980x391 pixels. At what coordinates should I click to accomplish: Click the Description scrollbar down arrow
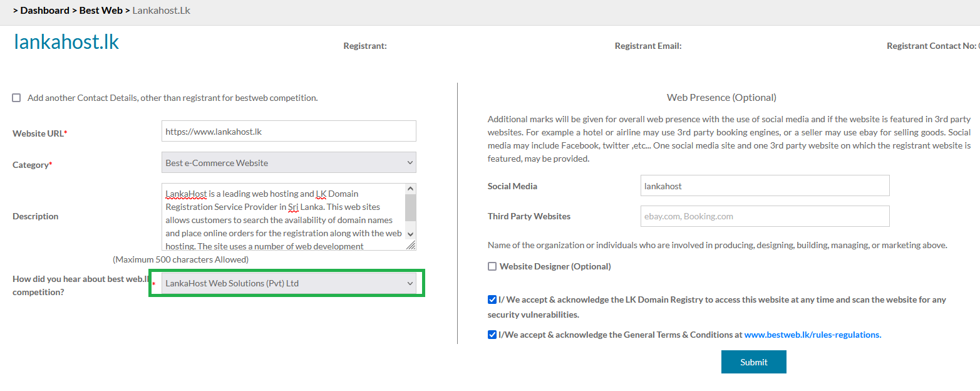(x=410, y=234)
